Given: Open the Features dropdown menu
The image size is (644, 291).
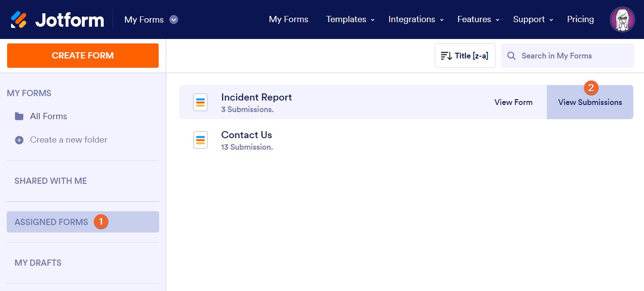Looking at the screenshot, I should pos(478,19).
